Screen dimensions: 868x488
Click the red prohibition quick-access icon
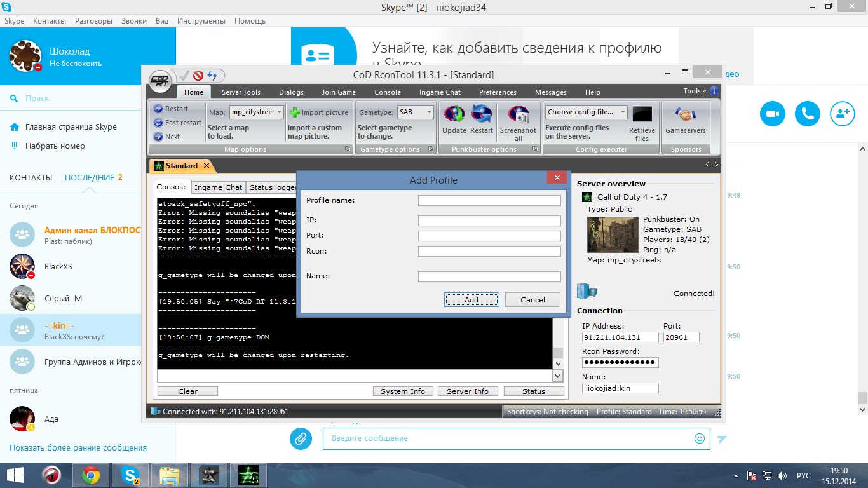point(198,76)
